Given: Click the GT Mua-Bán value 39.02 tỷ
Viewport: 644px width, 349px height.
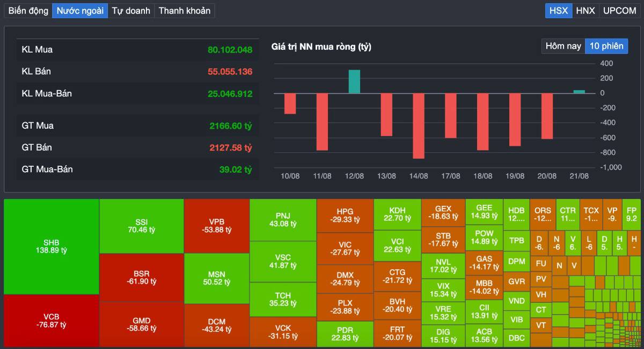Looking at the screenshot, I should coord(236,169).
